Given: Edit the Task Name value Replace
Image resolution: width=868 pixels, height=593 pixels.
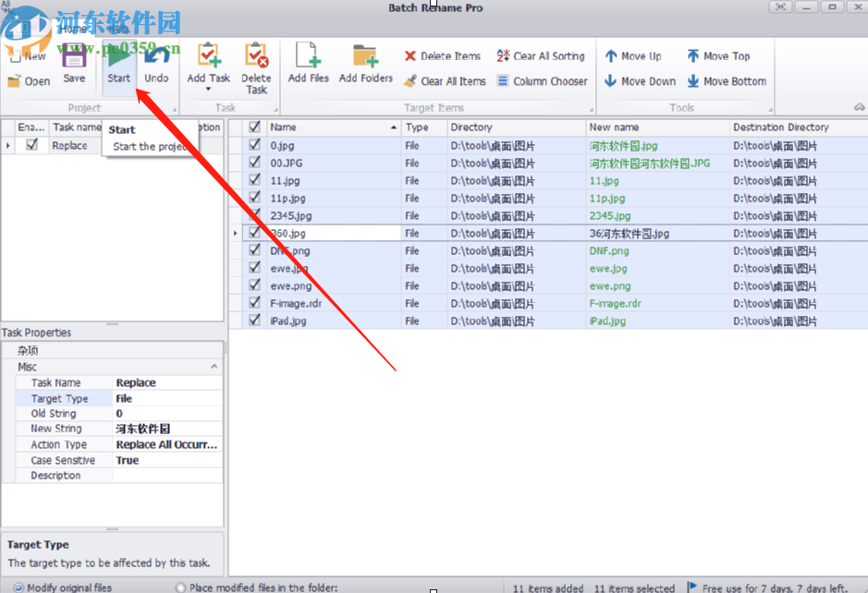Looking at the screenshot, I should click(166, 382).
